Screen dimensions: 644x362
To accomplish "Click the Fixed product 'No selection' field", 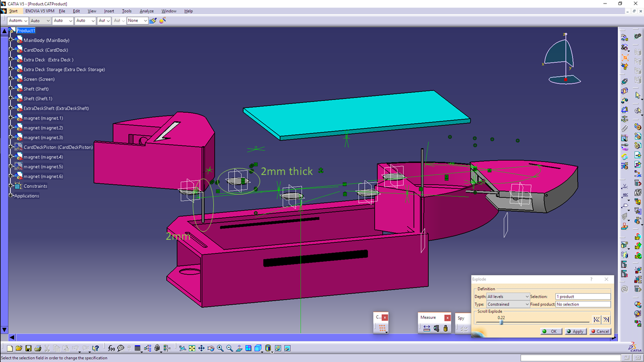I will 583,304.
